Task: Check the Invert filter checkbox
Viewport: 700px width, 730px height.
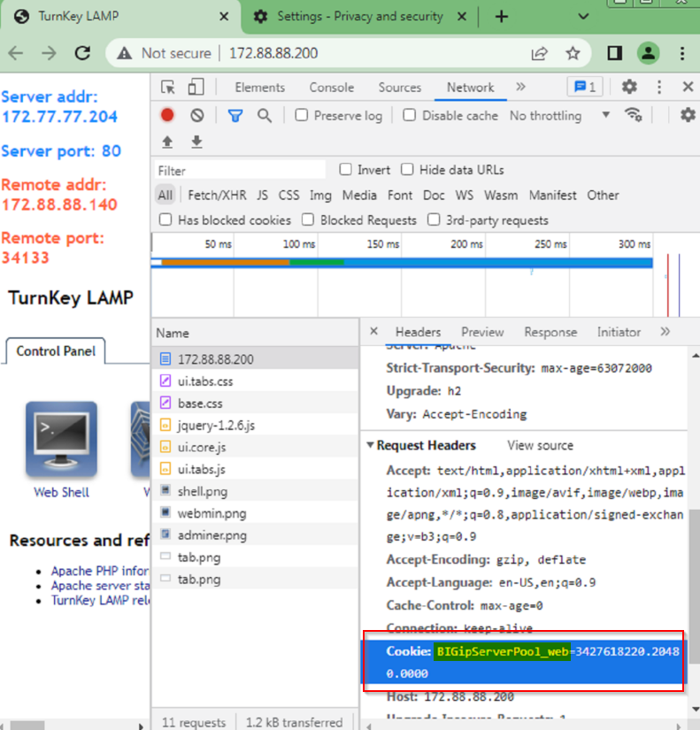Action: pyautogui.click(x=346, y=170)
